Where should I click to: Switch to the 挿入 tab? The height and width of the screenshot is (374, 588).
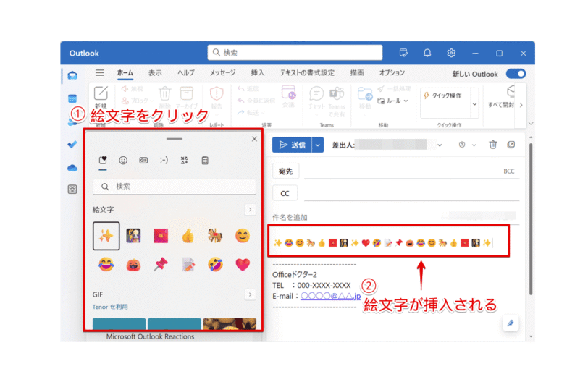(258, 72)
